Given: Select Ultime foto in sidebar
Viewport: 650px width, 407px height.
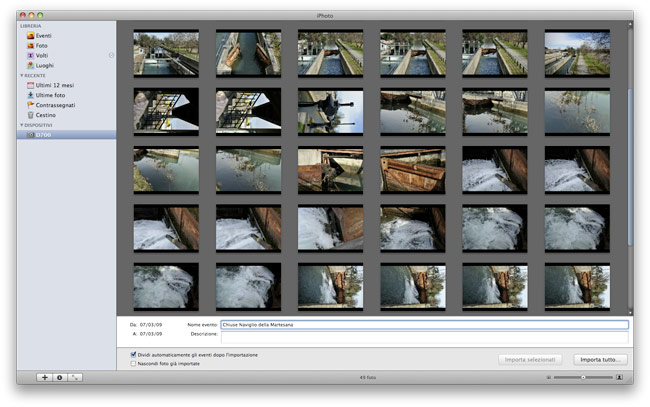Looking at the screenshot, I should tap(46, 95).
